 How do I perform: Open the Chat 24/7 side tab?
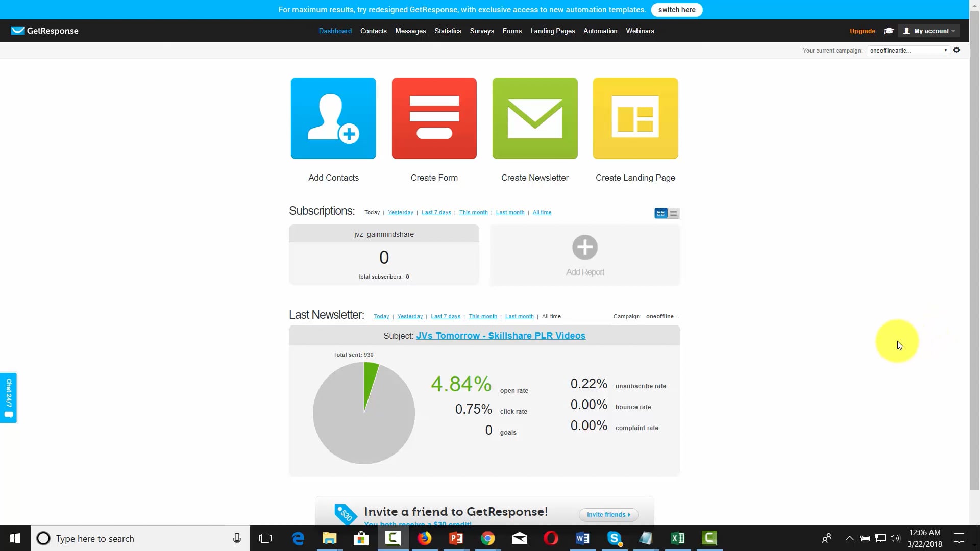click(8, 398)
